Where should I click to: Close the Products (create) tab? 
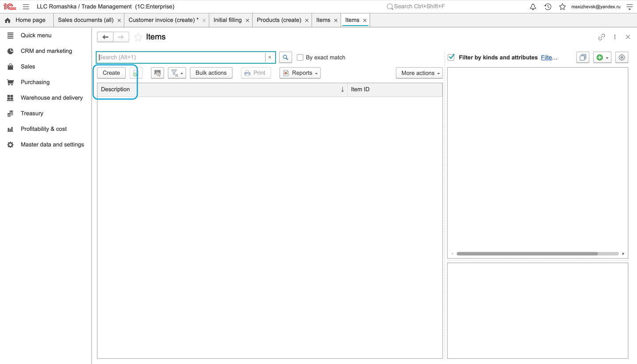tap(307, 20)
